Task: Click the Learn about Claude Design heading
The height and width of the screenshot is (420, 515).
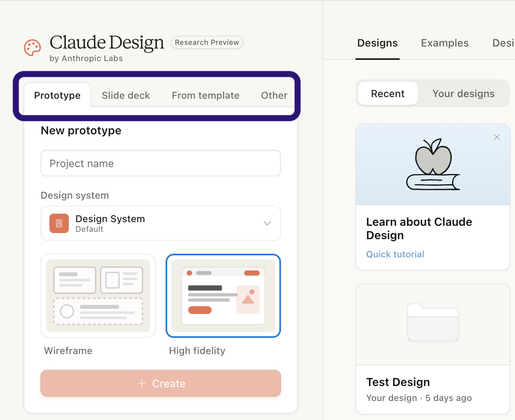Action: 419,229
